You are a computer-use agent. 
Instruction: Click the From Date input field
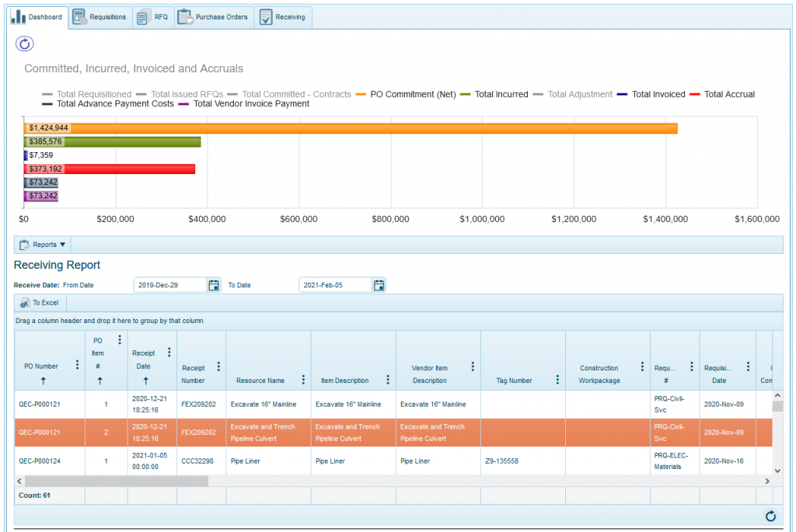[x=169, y=285]
